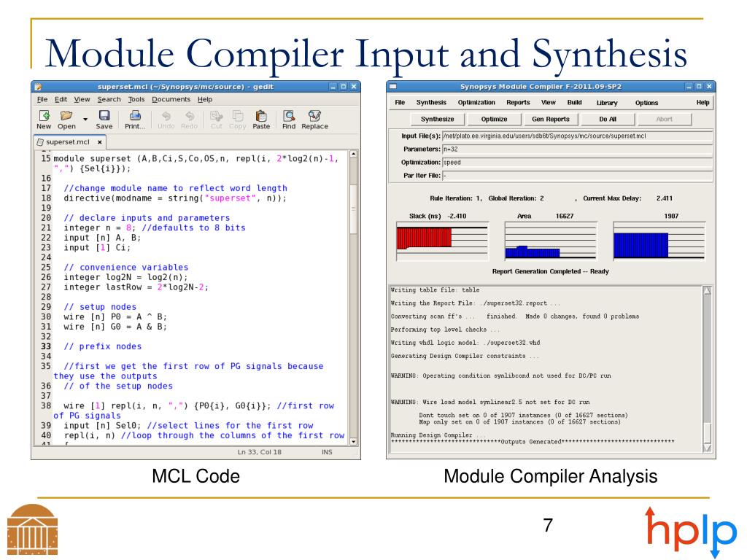The image size is (747, 560).
Task: Minimize the gedit window
Action: pyautogui.click(x=333, y=87)
